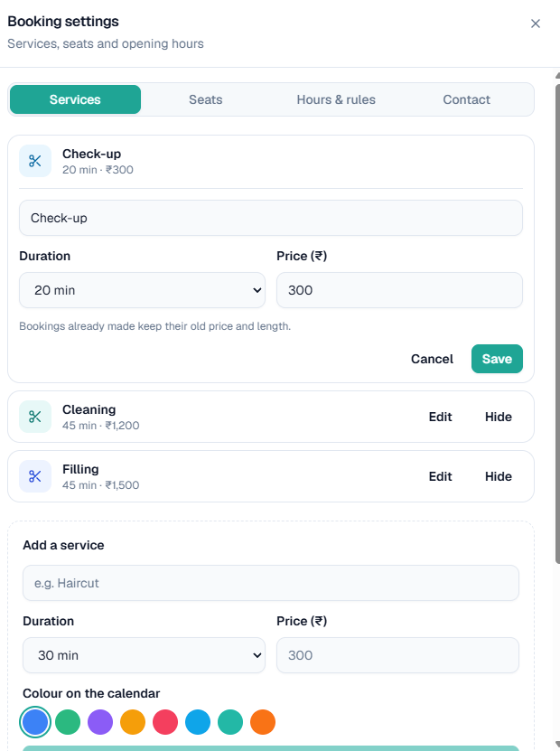Viewport: 560px width, 751px height.
Task: Cancel editing the Check-up service
Action: point(432,359)
